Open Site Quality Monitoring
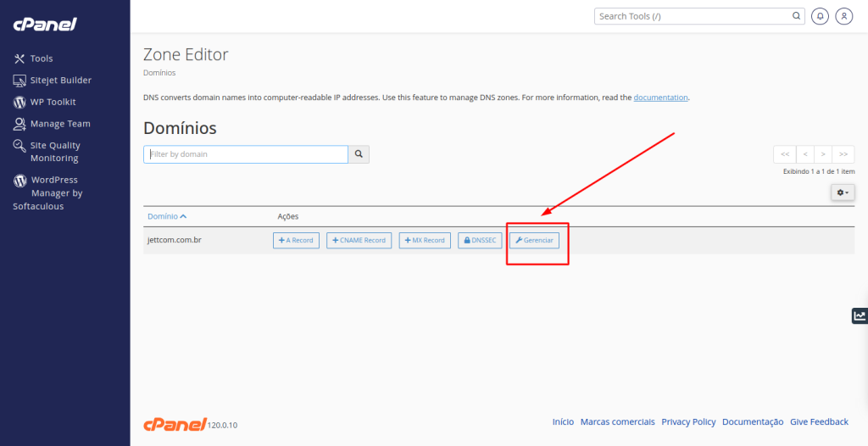This screenshot has height=446, width=868. click(54, 152)
